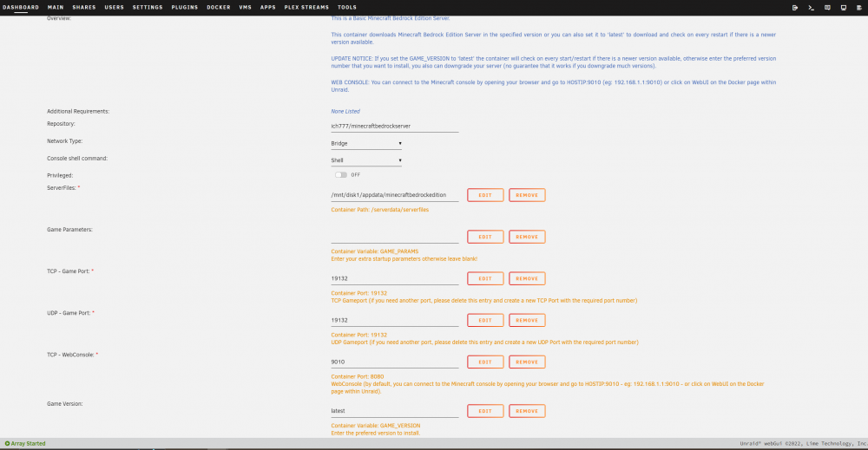Switch to the Plugins tab

(184, 7)
